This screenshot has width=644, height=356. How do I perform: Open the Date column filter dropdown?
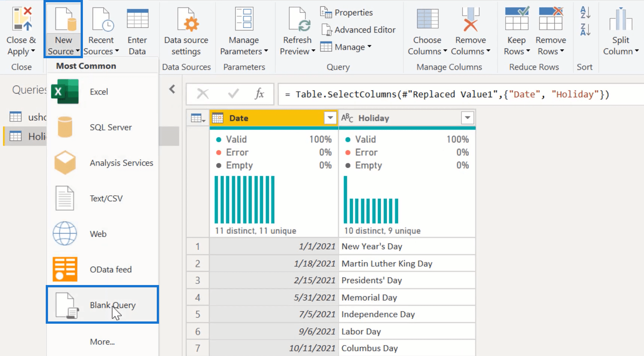pos(330,118)
